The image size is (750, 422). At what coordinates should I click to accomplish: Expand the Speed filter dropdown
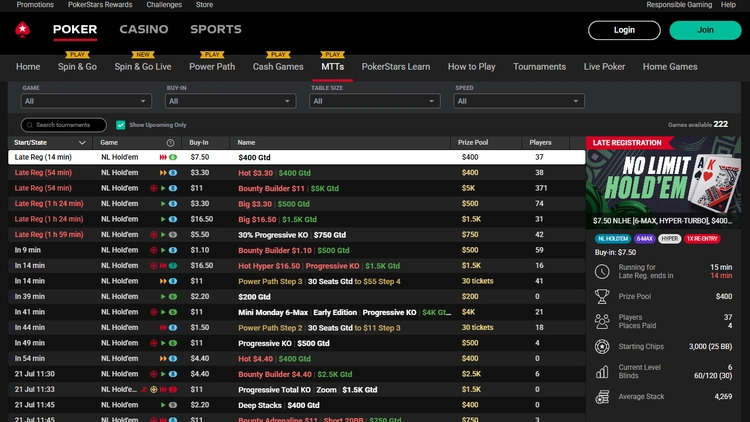coord(520,101)
